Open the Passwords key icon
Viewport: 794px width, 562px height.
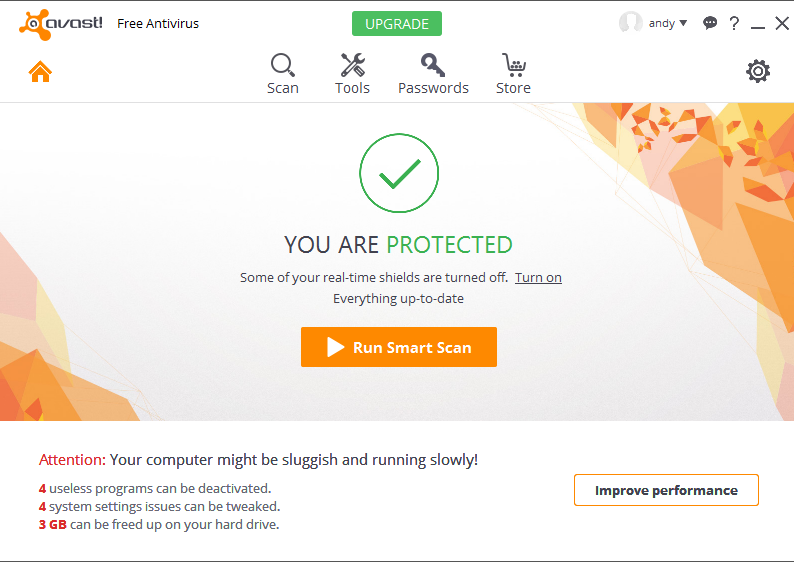point(433,65)
